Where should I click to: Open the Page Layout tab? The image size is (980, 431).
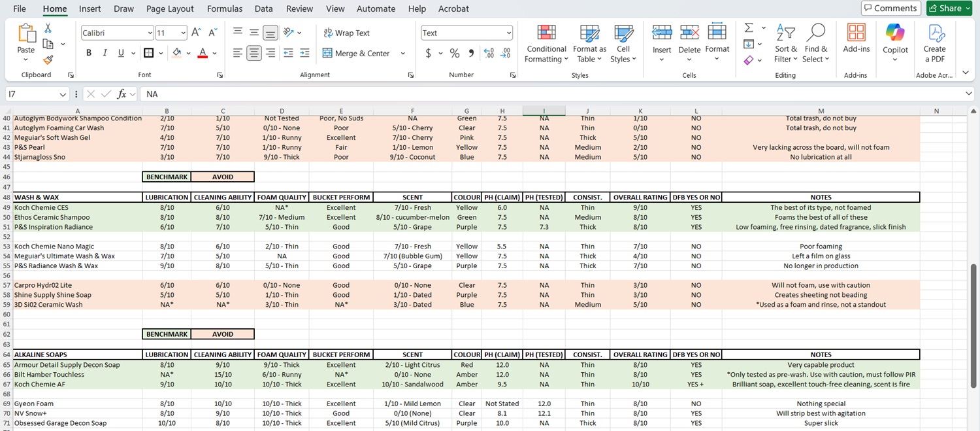tap(170, 9)
